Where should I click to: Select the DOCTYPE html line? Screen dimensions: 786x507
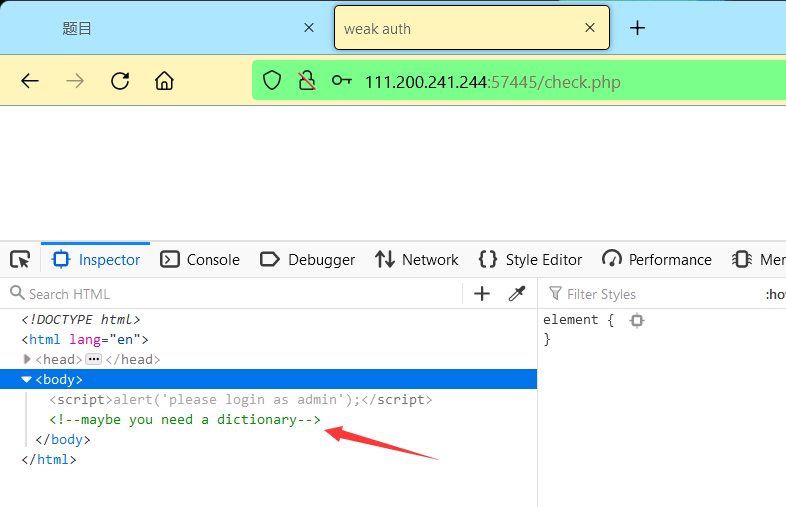[x=81, y=319]
